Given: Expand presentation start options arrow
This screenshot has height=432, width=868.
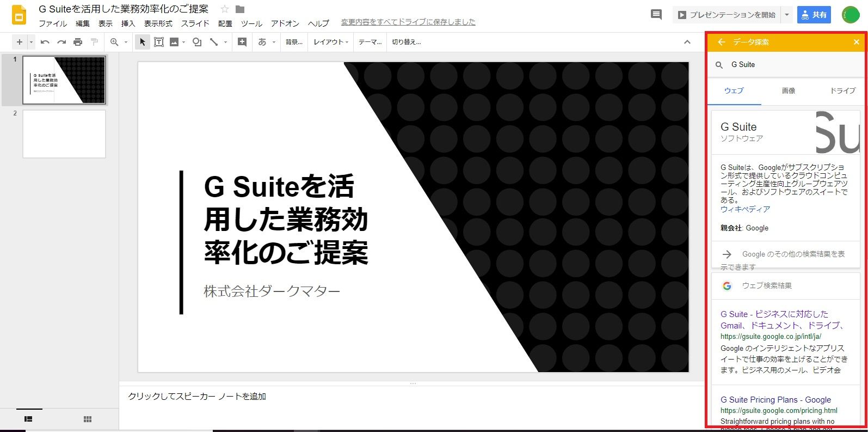Looking at the screenshot, I should click(x=786, y=15).
